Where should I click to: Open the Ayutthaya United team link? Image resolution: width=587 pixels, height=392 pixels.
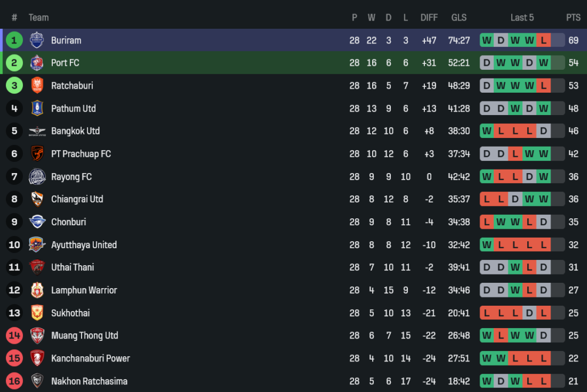tap(84, 245)
